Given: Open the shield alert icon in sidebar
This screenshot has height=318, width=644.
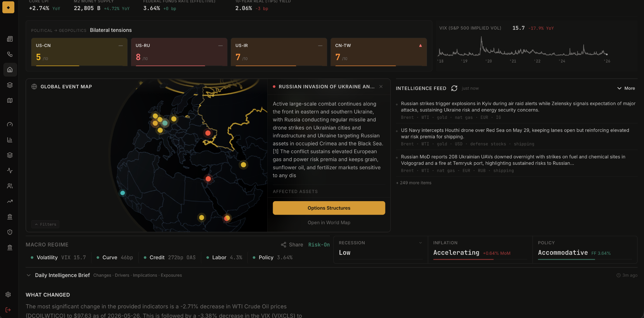Looking at the screenshot, I should [10, 232].
